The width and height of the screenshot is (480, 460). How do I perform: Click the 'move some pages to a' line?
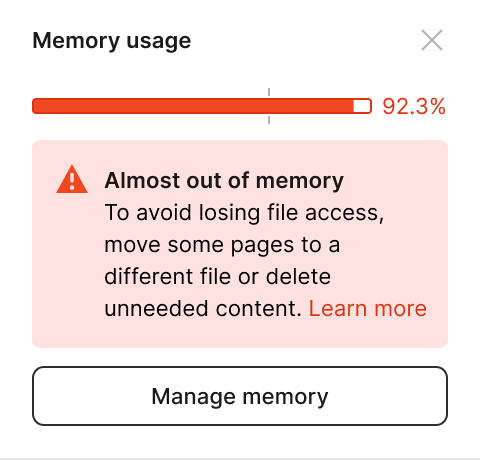point(222,245)
